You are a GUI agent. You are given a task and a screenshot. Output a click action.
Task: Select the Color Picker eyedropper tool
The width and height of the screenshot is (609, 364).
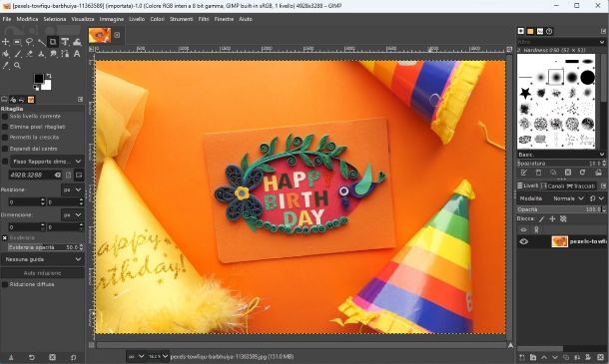point(5,66)
